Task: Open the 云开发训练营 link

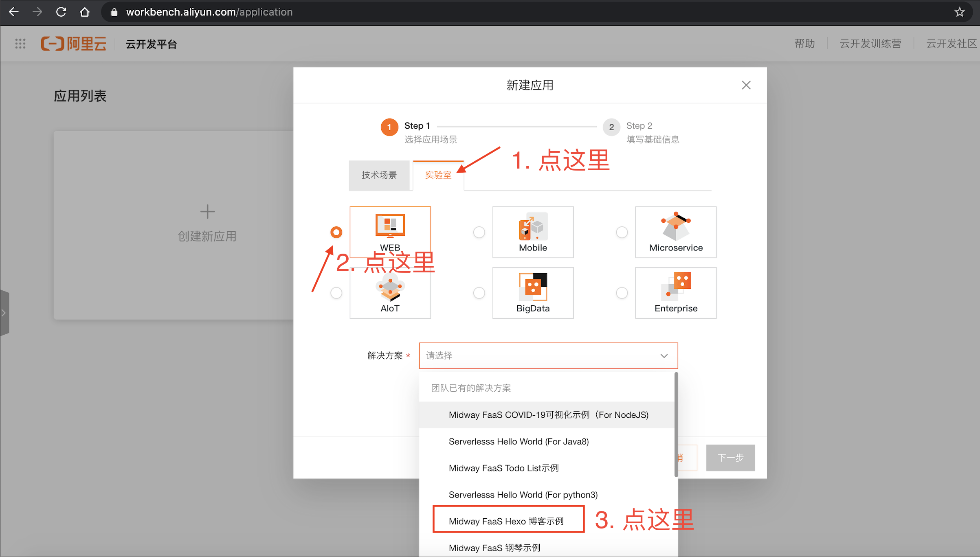Action: click(x=870, y=44)
